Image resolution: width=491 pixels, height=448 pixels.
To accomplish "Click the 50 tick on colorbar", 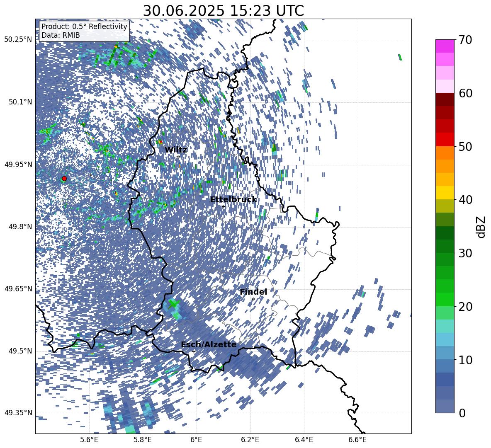I will [465, 146].
